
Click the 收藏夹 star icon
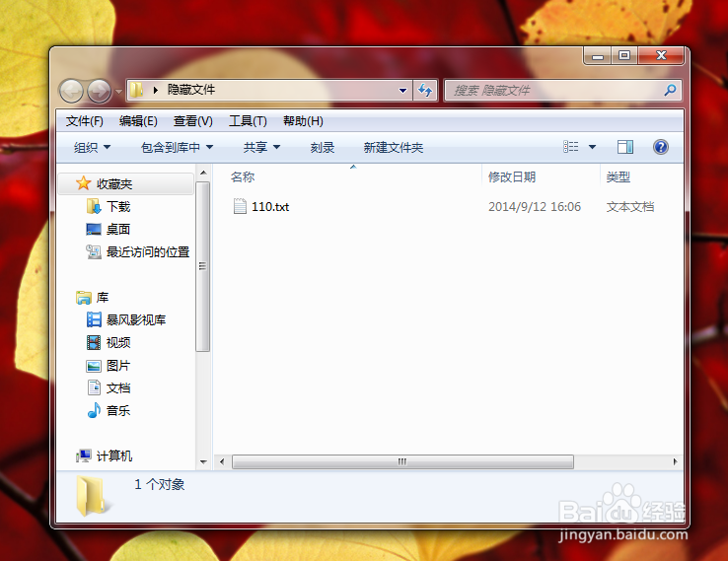pos(83,183)
